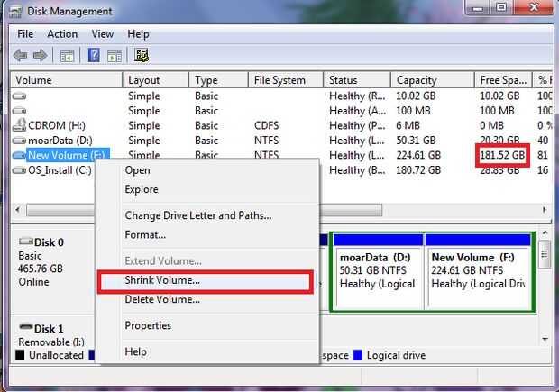Select second unnamed 100 MB volume icon

click(x=19, y=111)
